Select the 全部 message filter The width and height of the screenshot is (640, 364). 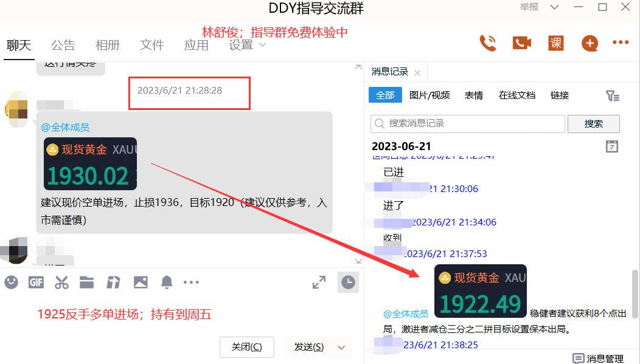point(385,95)
